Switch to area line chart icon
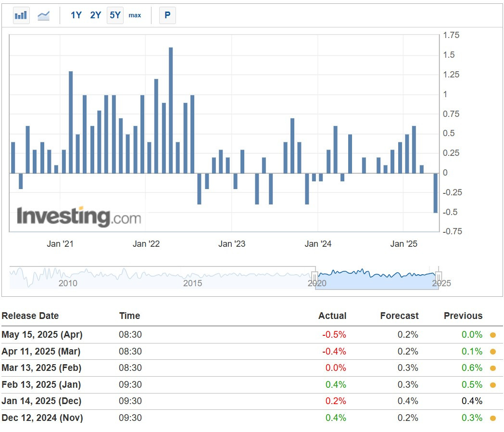 43,15
